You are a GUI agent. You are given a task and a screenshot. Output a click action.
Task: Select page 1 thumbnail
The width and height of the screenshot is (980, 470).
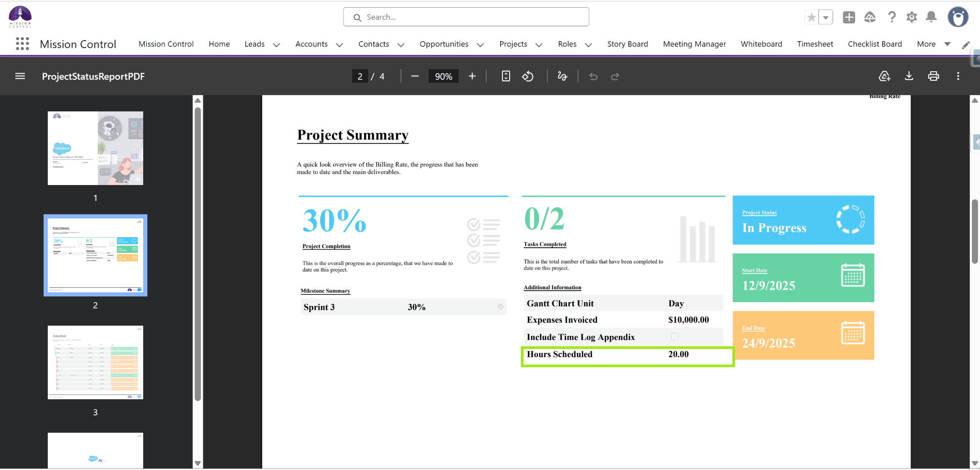95,148
